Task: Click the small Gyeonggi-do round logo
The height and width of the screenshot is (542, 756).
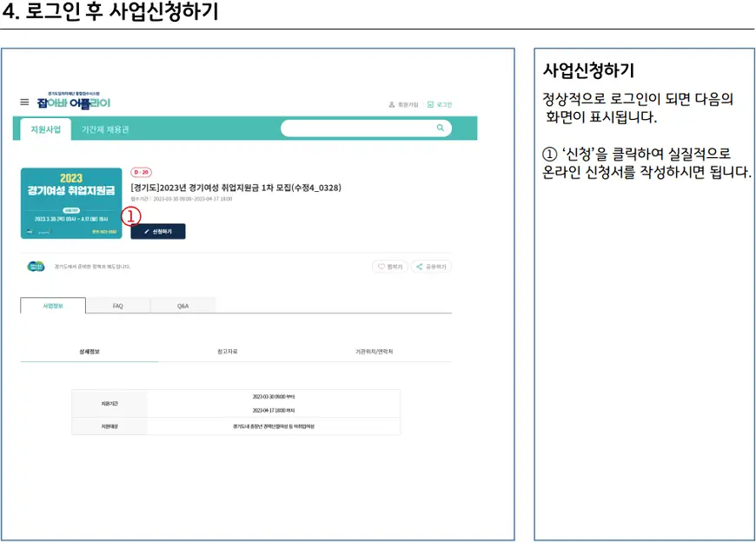Action: pos(36,267)
